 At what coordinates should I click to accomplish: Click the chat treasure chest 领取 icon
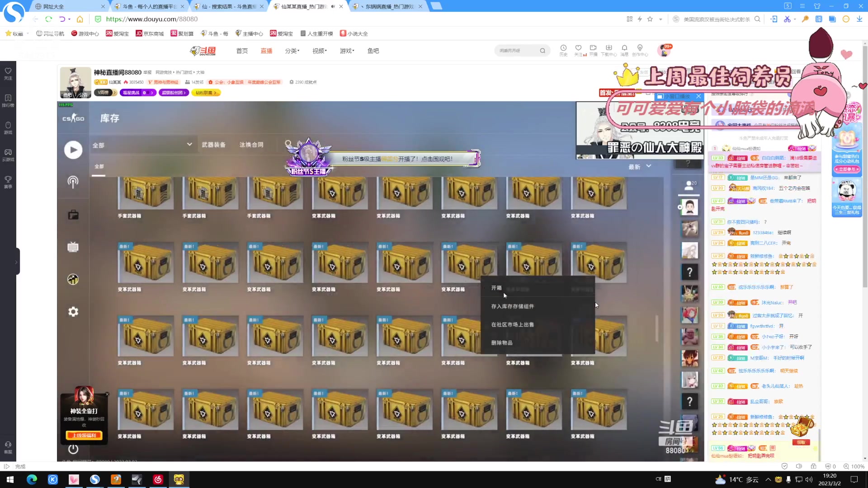click(802, 430)
